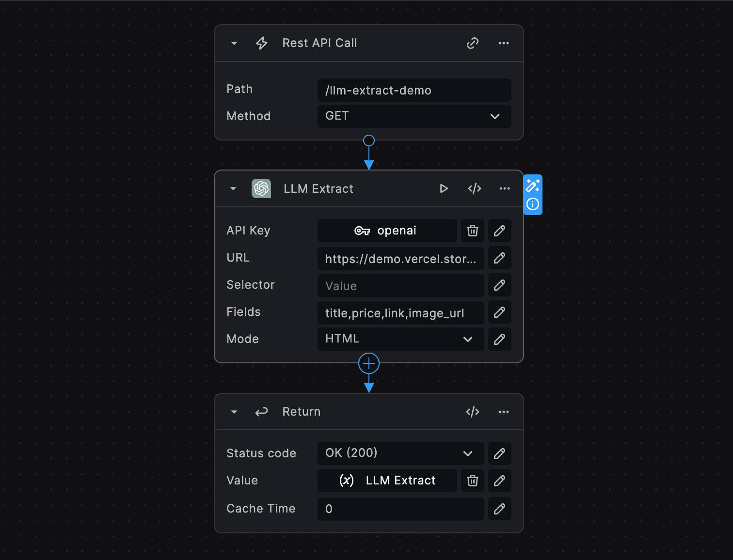
Task: Open the Mode dropdown showing HTML
Action: 467,339
